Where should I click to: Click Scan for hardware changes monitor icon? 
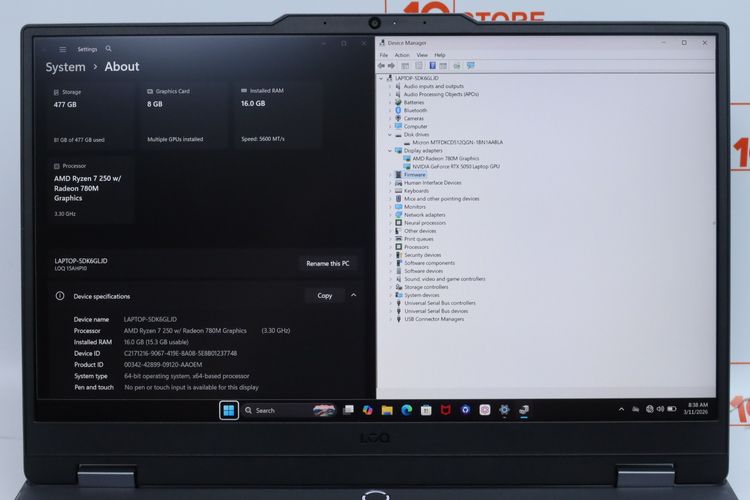(x=471, y=66)
